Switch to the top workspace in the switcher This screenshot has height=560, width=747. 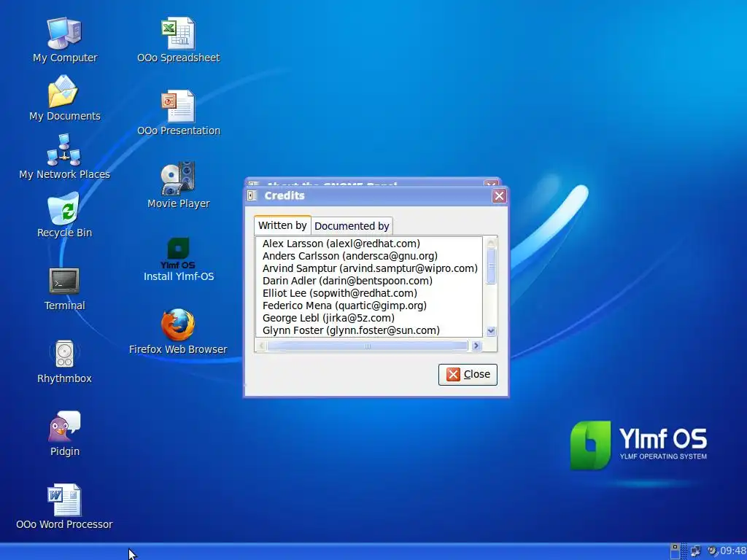point(675,547)
